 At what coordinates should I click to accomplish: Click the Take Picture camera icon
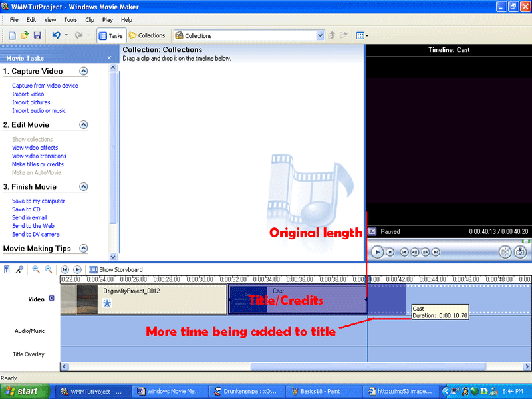(x=521, y=252)
